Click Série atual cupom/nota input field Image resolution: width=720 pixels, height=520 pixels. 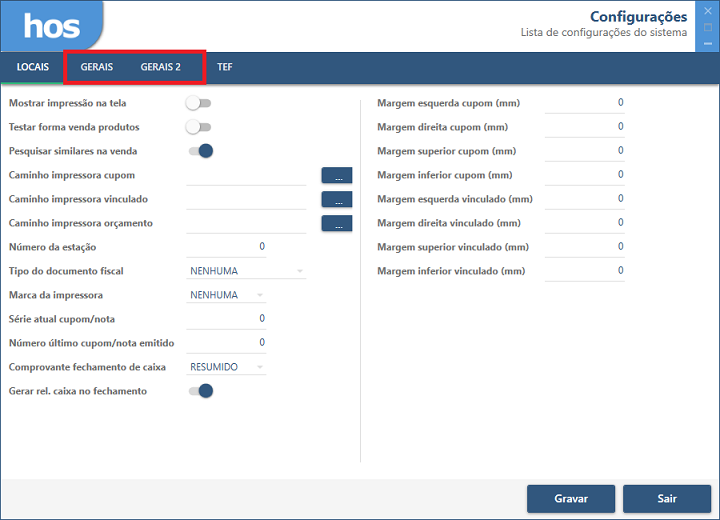(x=227, y=319)
